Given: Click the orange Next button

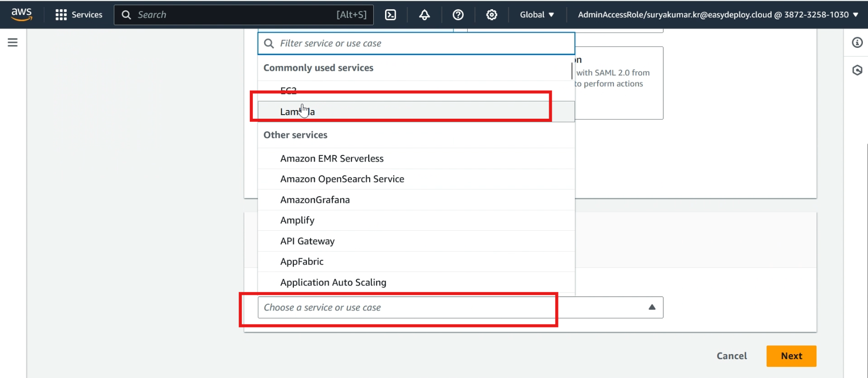Looking at the screenshot, I should (x=792, y=356).
